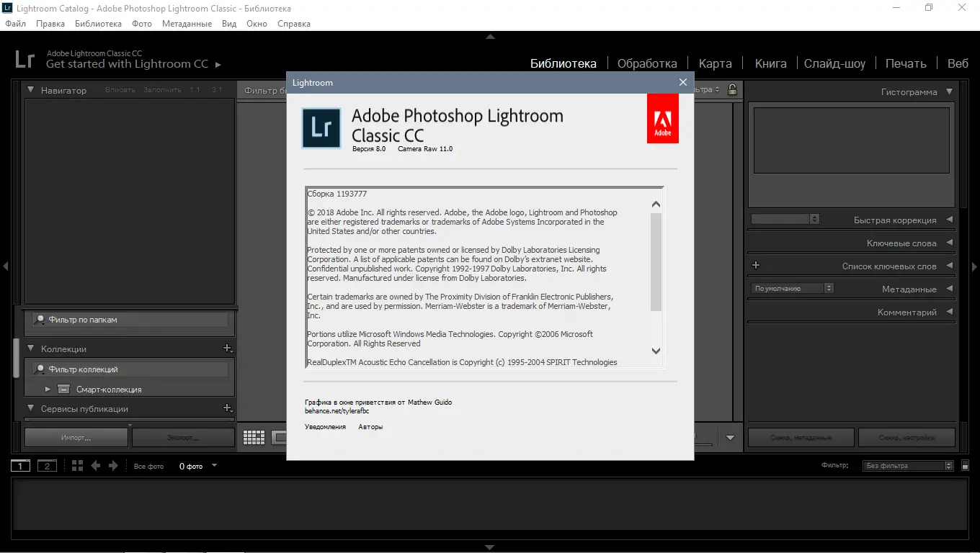Expand the Смарт-коллекция tree item

48,390
